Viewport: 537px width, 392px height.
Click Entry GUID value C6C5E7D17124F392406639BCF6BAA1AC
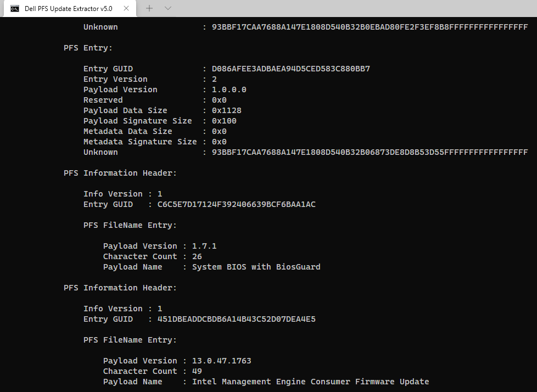[x=236, y=204]
